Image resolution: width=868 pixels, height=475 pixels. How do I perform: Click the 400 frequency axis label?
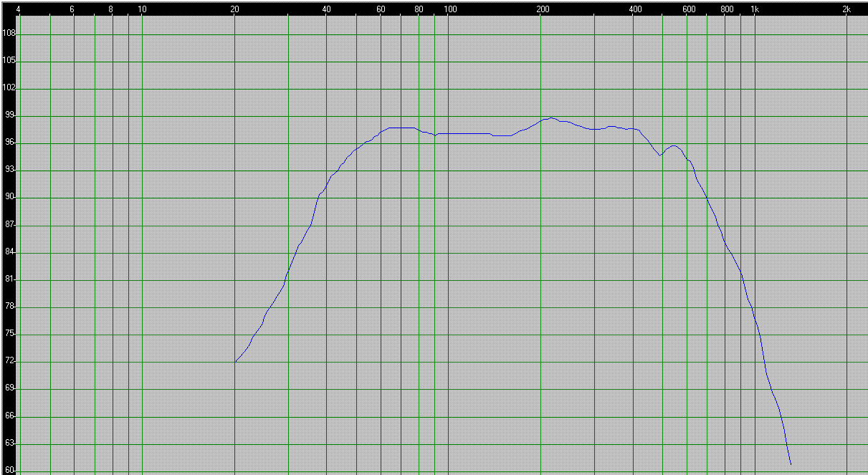coord(635,9)
